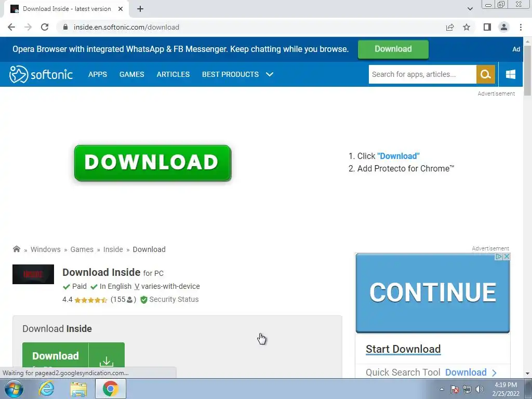Click the scrollbar down arrow
This screenshot has width=532, height=399.
pyautogui.click(x=527, y=373)
